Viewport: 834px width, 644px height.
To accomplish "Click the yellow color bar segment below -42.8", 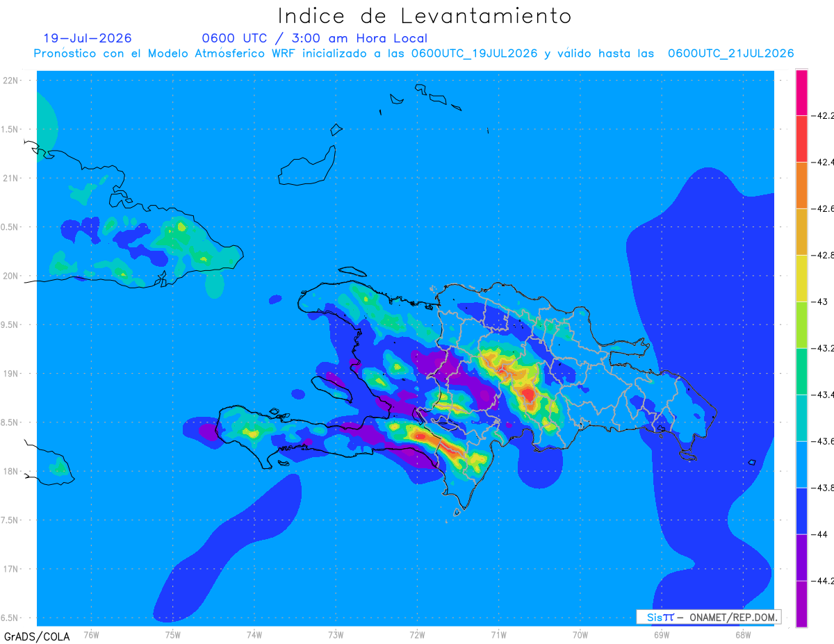I will [801, 279].
